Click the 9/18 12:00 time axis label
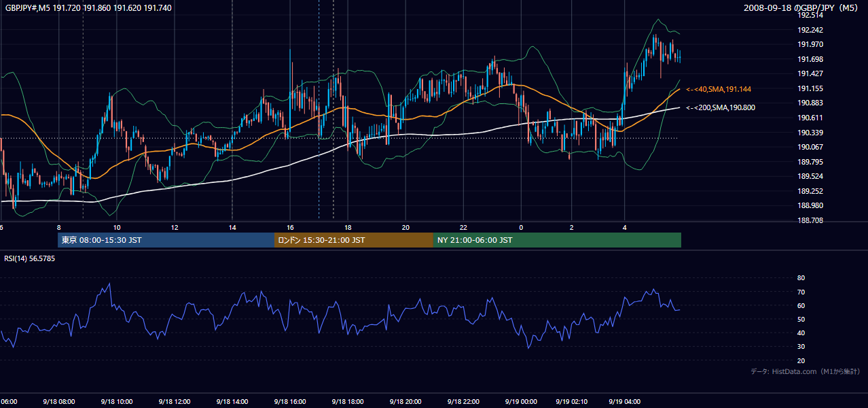Viewport: 868px width, 408px height. [x=175, y=402]
